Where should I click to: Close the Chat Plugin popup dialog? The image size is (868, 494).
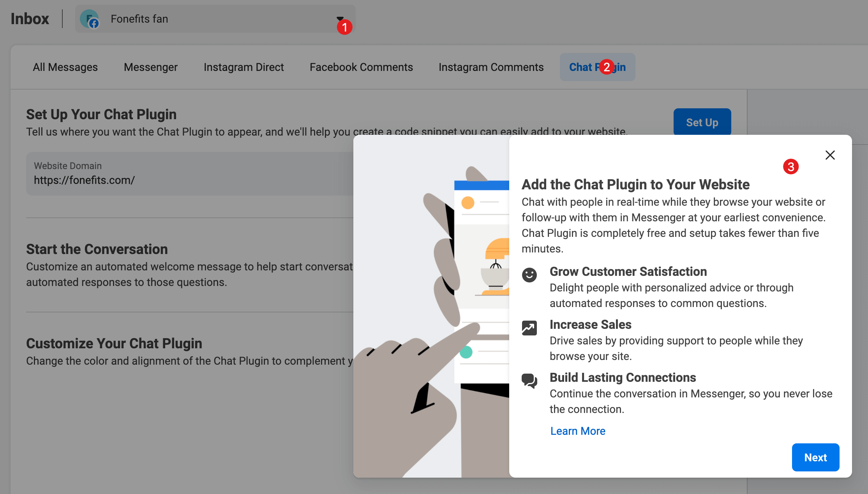pyautogui.click(x=830, y=155)
